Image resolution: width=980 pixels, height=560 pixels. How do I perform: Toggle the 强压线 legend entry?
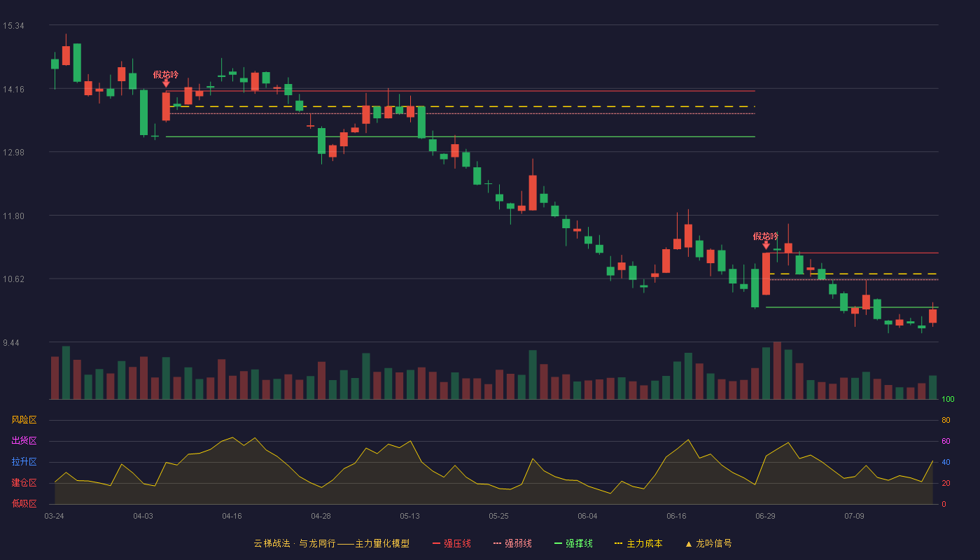(x=452, y=543)
